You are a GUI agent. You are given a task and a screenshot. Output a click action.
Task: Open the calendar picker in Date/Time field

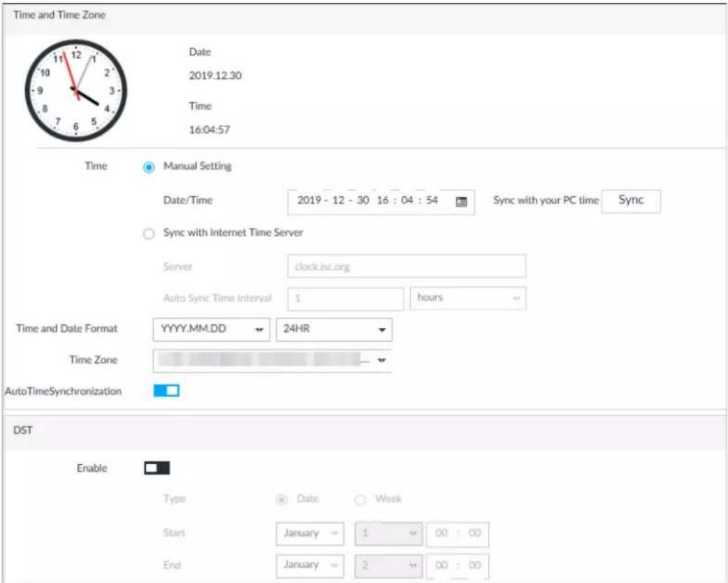click(x=461, y=201)
